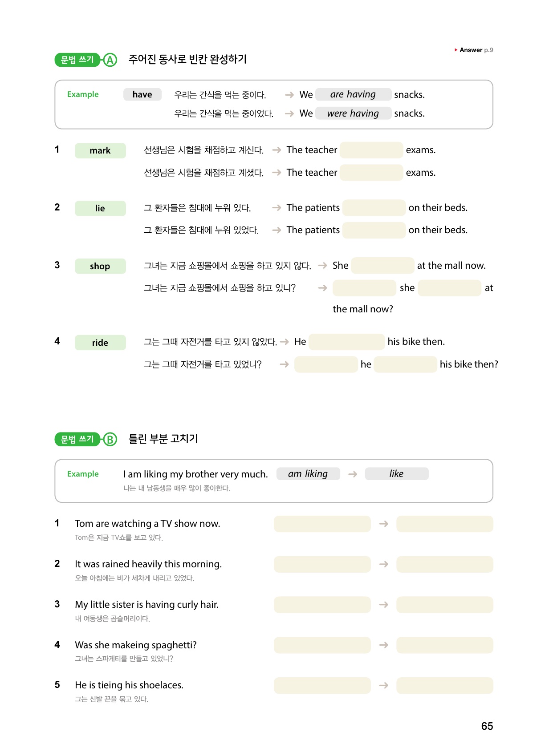541x756 pixels.
Task: Click the "have" example verb label
Action: click(x=142, y=94)
